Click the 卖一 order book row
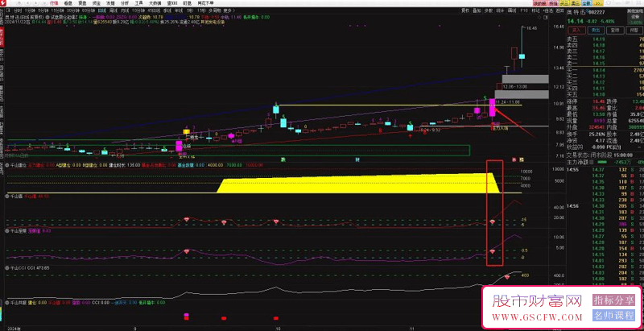The image size is (644, 331). pos(605,64)
